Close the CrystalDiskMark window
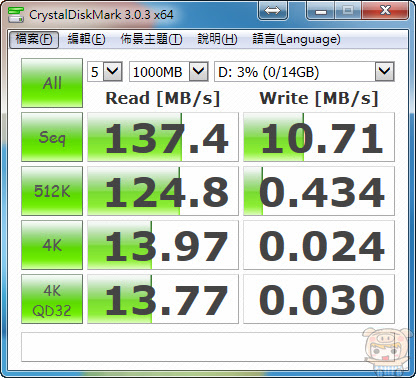 (x=386, y=11)
